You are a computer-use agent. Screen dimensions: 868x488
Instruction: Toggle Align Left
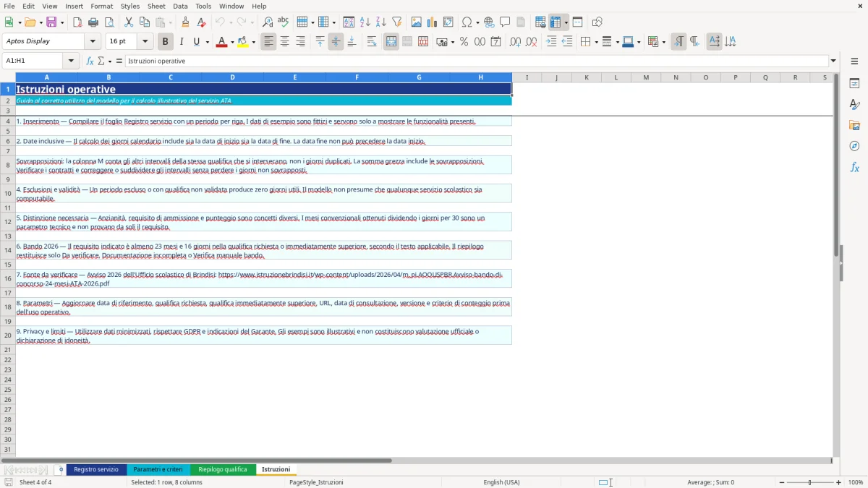point(269,42)
